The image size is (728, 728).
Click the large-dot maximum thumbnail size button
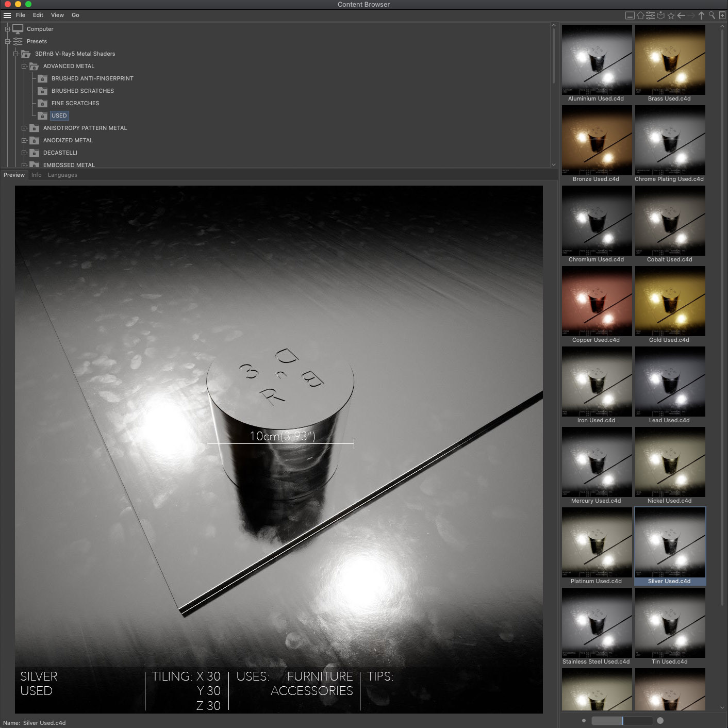click(660, 721)
